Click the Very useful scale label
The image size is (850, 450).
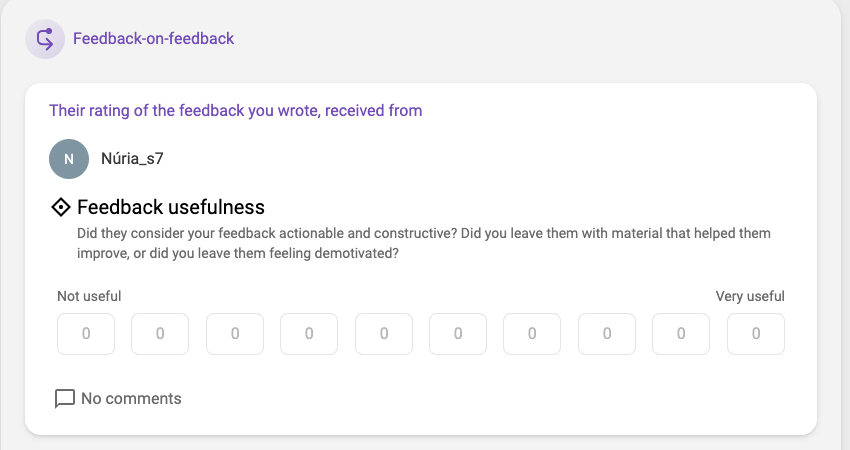[x=750, y=296]
